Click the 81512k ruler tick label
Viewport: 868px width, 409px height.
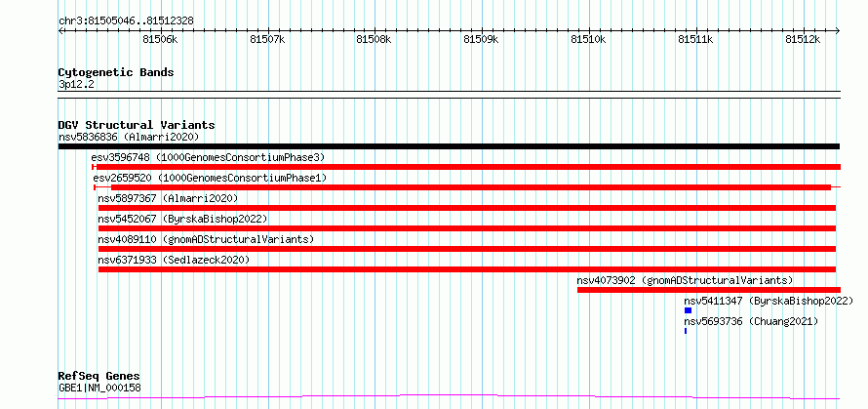pos(804,39)
